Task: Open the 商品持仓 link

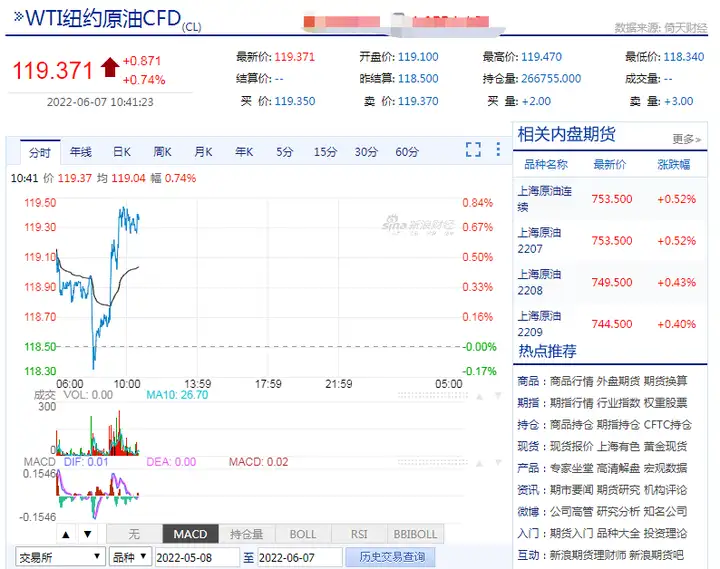Action: pos(572,425)
